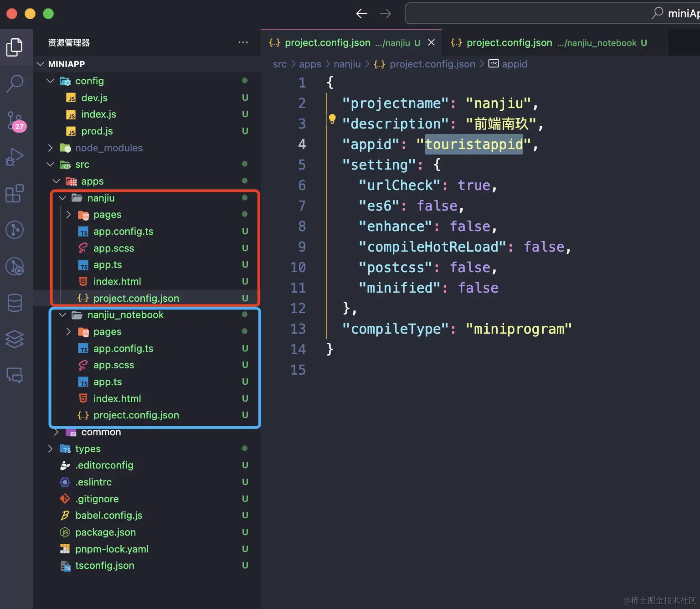Open the Search view icon
700x609 pixels.
point(15,83)
